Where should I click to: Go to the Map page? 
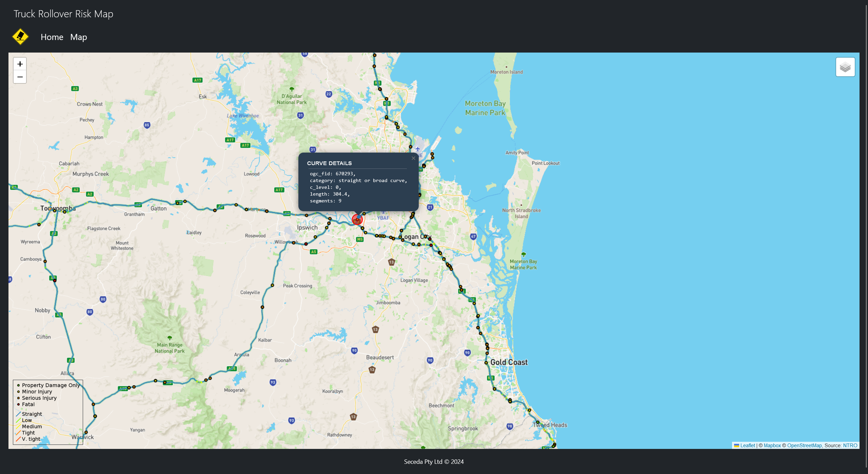pos(78,37)
